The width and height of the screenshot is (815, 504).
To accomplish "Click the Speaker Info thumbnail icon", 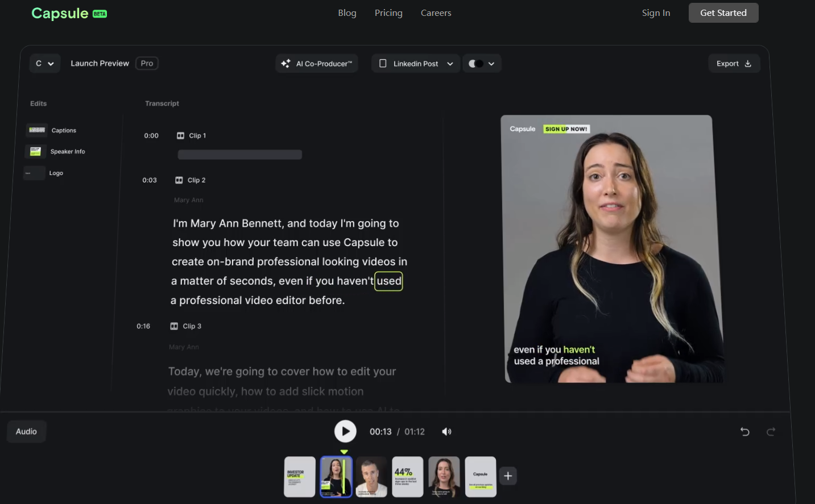I will tap(35, 151).
